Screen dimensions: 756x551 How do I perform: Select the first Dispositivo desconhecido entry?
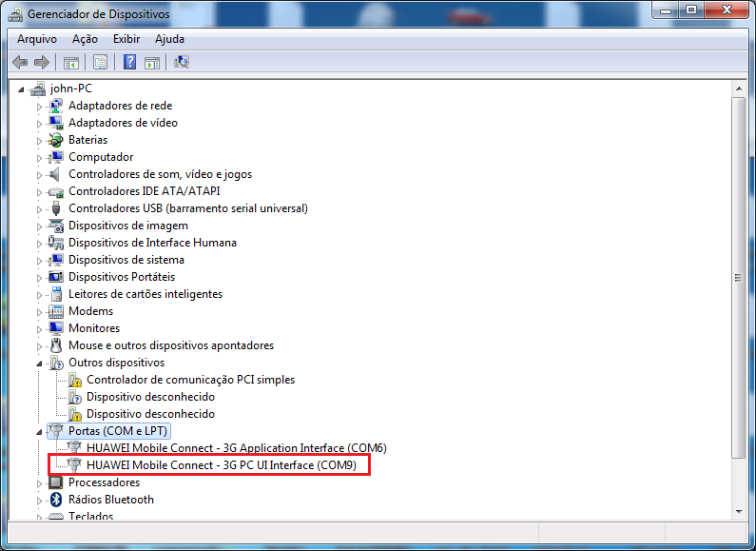click(150, 397)
